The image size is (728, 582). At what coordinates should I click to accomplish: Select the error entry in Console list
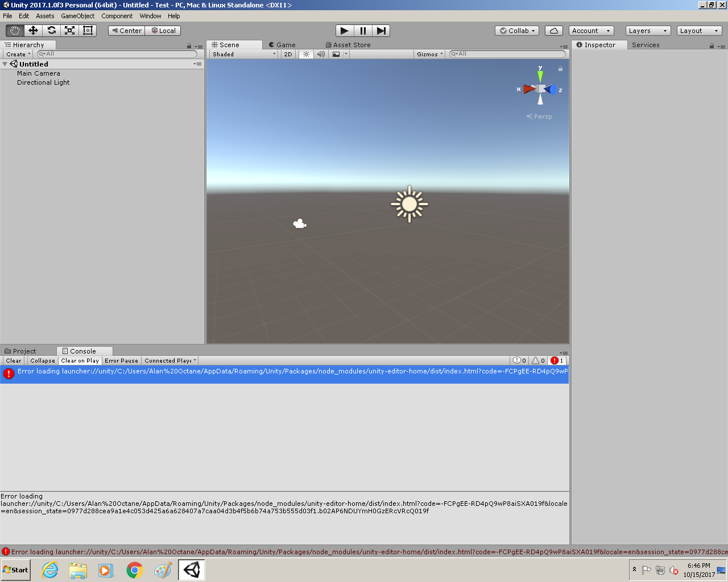tap(284, 374)
